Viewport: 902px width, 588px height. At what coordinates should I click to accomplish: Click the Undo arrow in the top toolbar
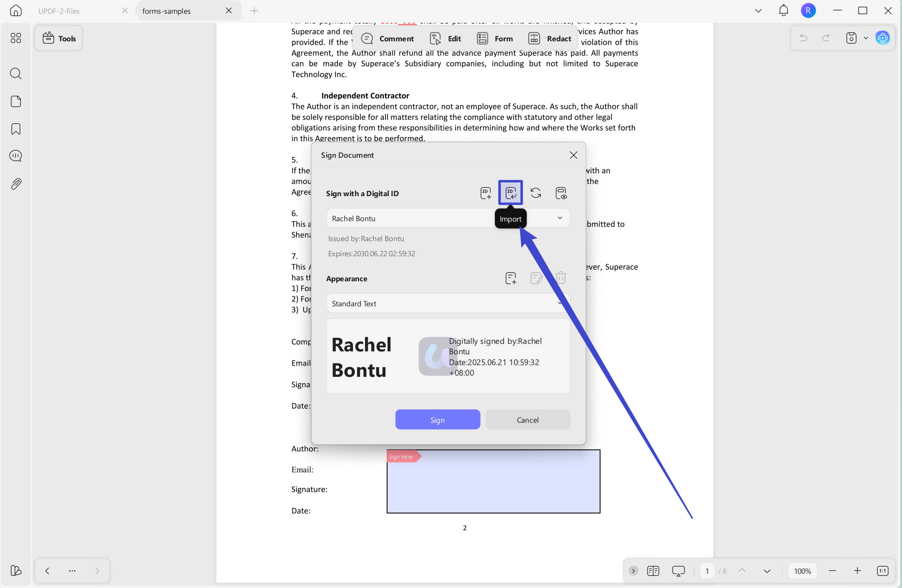point(803,38)
